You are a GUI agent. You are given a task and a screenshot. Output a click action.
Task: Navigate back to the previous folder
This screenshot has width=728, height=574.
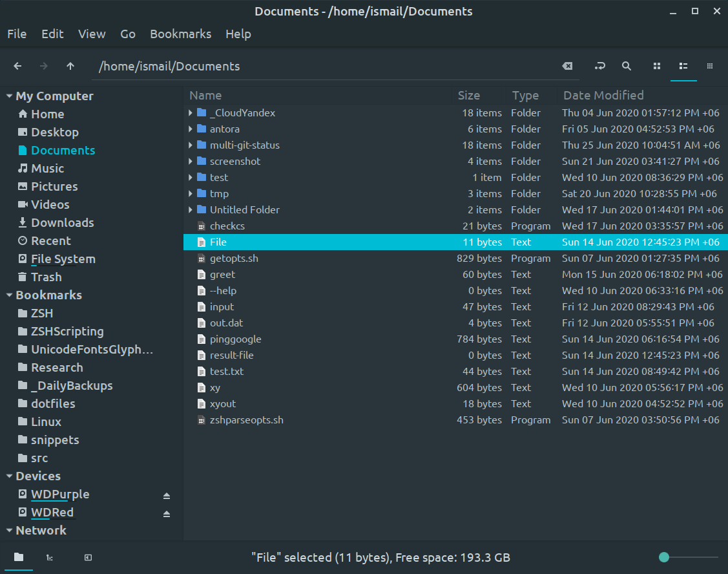point(17,66)
